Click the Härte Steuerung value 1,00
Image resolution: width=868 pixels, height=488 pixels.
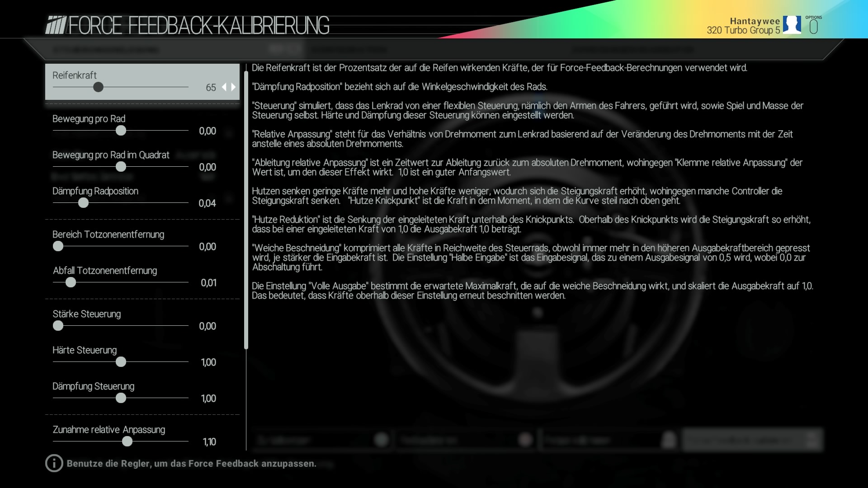pyautogui.click(x=208, y=362)
